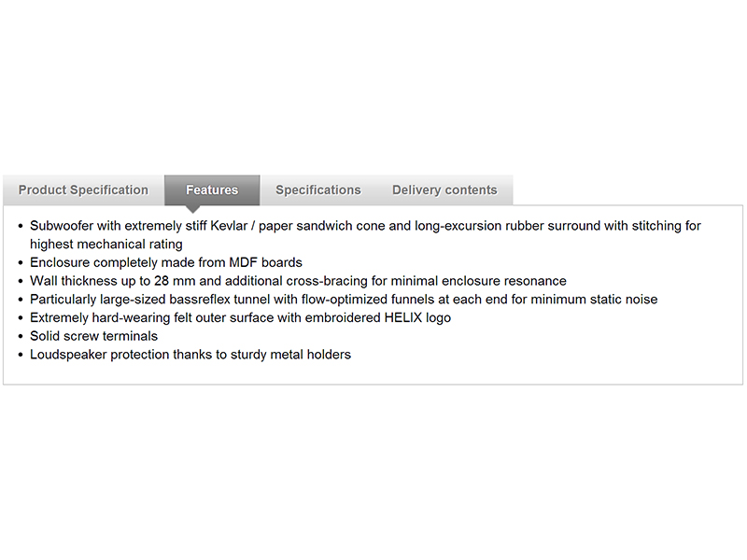Click the Subwoofer with Kevlar cone text line

(x=365, y=226)
